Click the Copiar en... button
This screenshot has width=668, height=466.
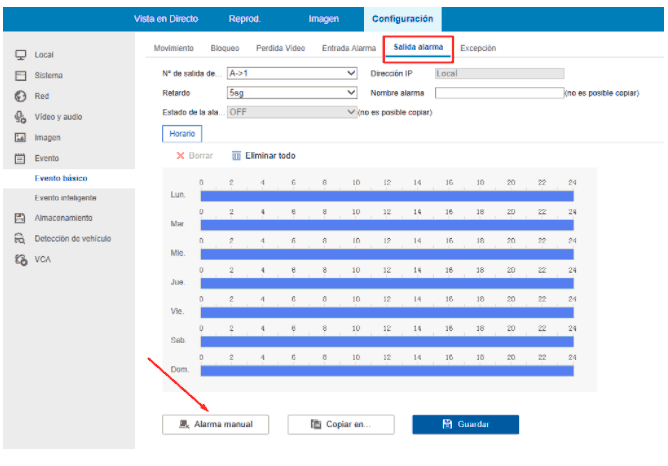point(341,424)
